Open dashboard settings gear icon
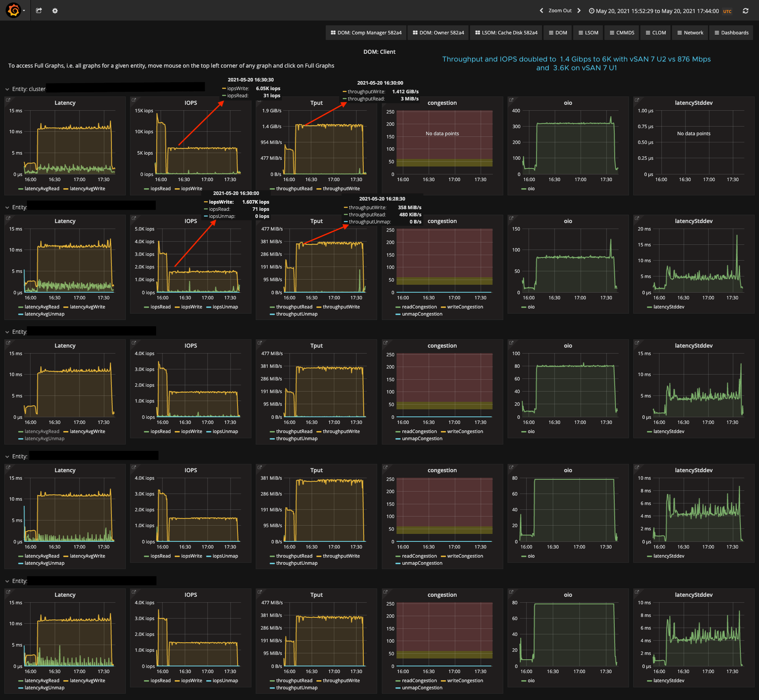This screenshot has width=759, height=700. (x=55, y=11)
